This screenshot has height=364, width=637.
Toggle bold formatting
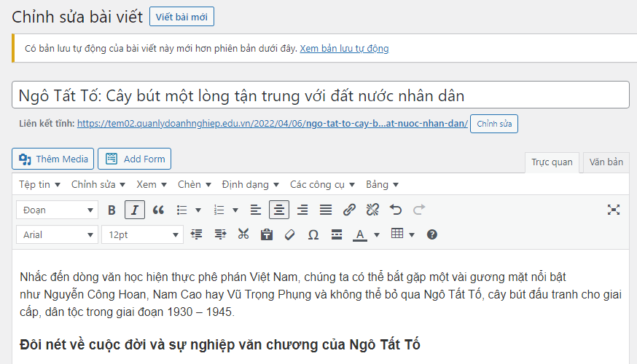click(112, 210)
